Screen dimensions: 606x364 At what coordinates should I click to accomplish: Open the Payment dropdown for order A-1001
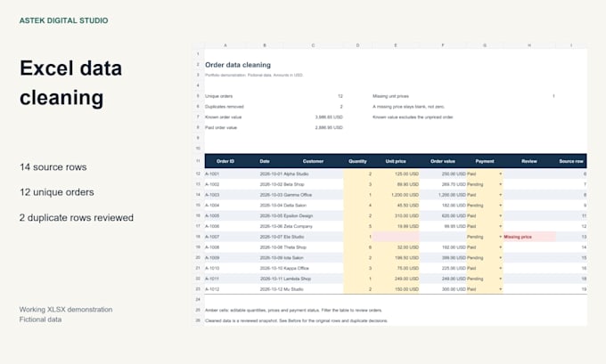[501, 174]
